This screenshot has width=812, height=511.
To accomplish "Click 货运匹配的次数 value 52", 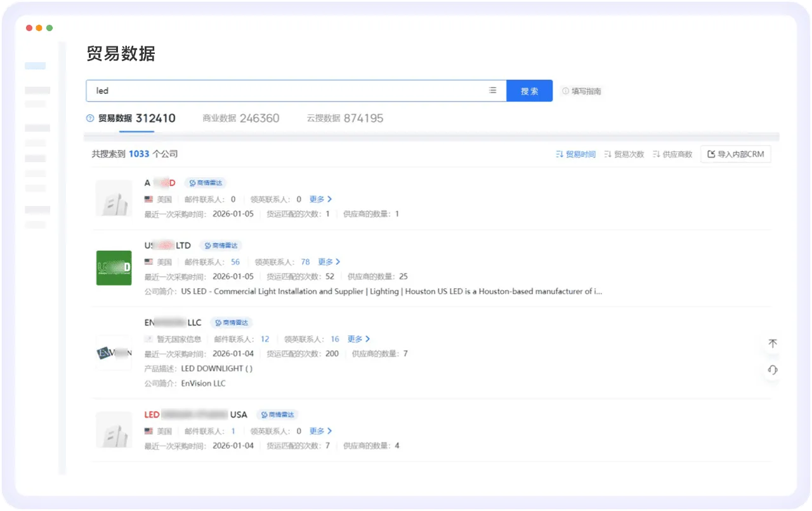I will click(330, 276).
